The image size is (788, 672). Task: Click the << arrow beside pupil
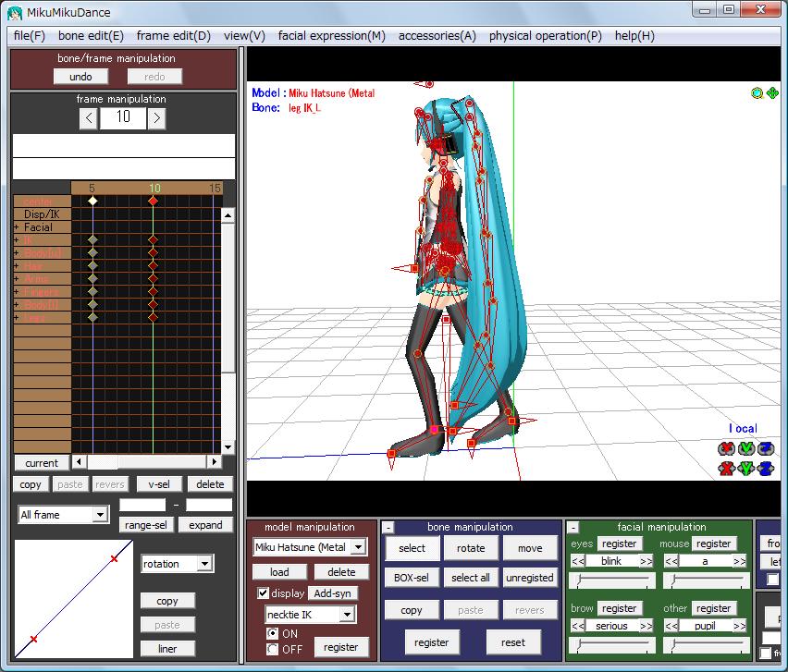(x=671, y=626)
